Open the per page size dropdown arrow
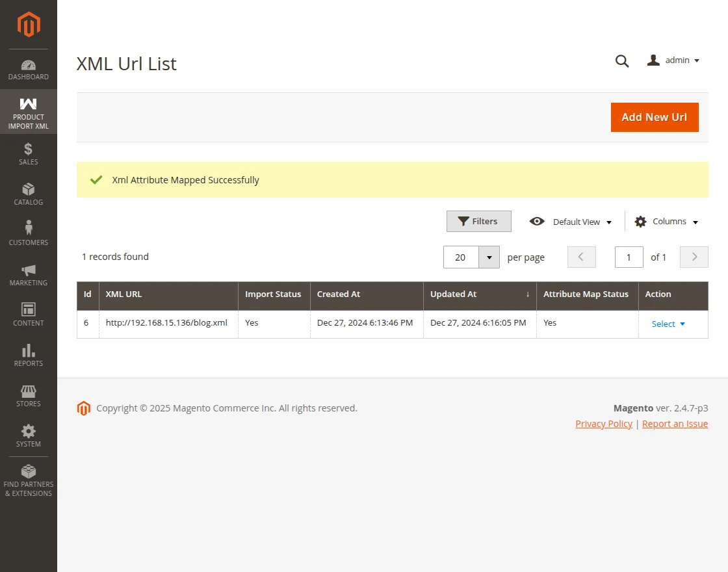This screenshot has height=572, width=728. pos(489,257)
